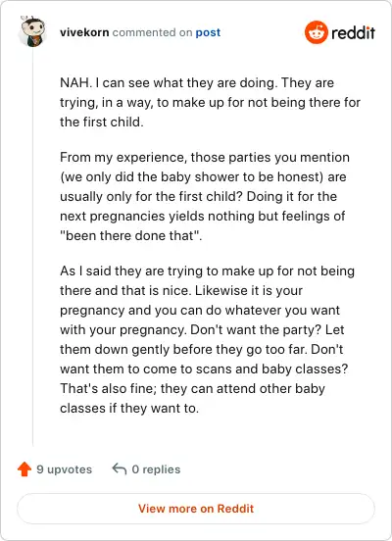Image resolution: width=392 pixels, height=541 pixels.
Task: Click the reply arrow icon
Action: point(120,468)
